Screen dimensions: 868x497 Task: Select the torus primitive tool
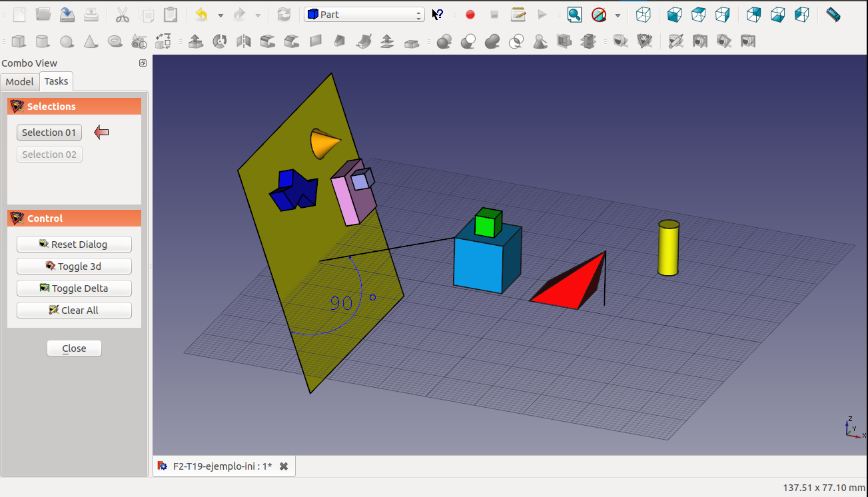coord(115,42)
